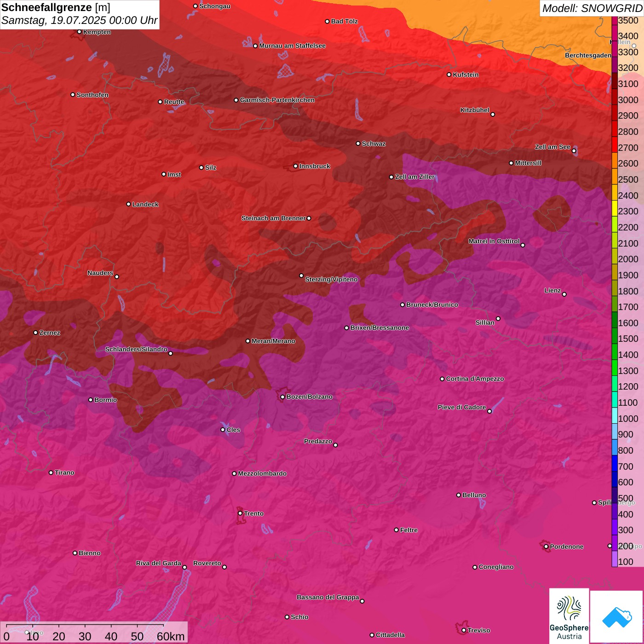This screenshot has height=644, width=644.
Task: Click the 3500 legend color swatch
Action: tap(614, 21)
